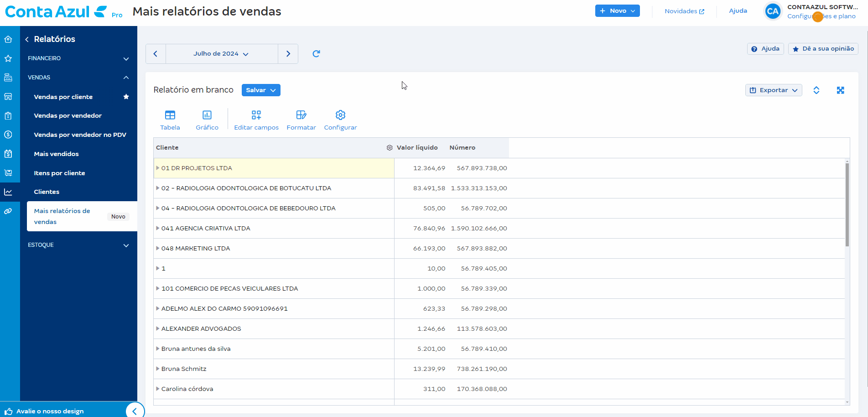The width and height of the screenshot is (868, 417).
Task: Click the CA account avatar
Action: tap(773, 11)
